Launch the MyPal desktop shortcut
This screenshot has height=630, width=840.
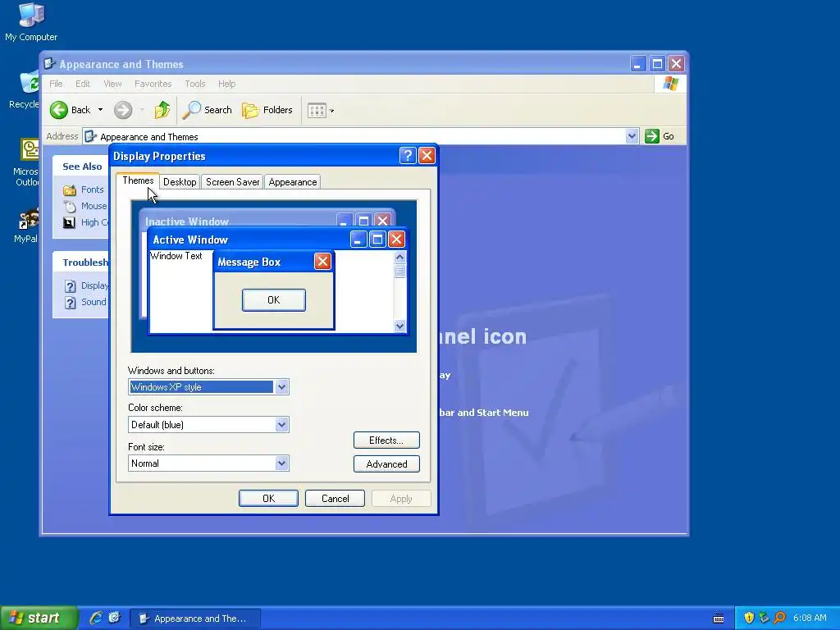[x=27, y=226]
